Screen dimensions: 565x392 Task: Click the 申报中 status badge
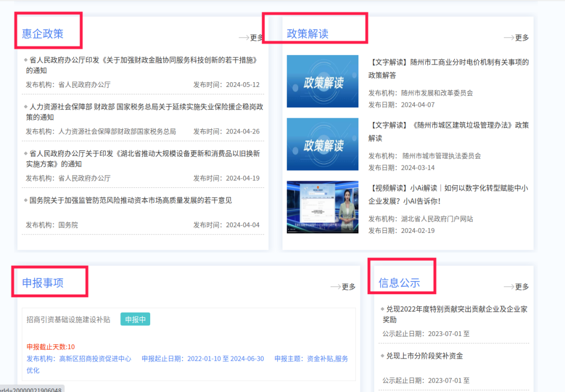point(135,319)
